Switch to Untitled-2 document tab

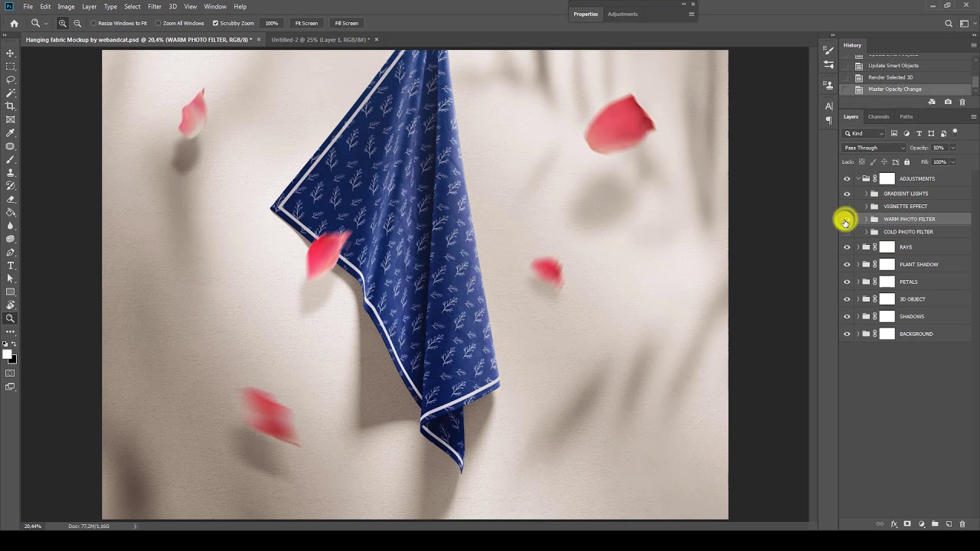[x=320, y=40]
